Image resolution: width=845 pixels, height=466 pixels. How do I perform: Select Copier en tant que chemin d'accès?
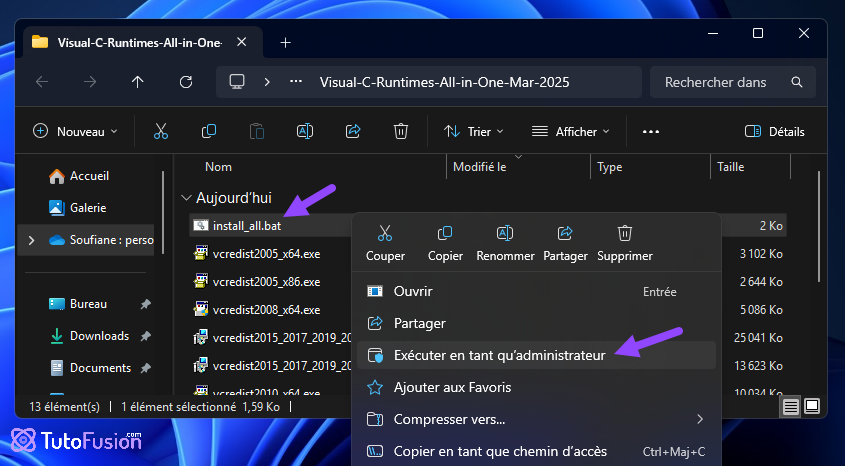[x=536, y=451]
